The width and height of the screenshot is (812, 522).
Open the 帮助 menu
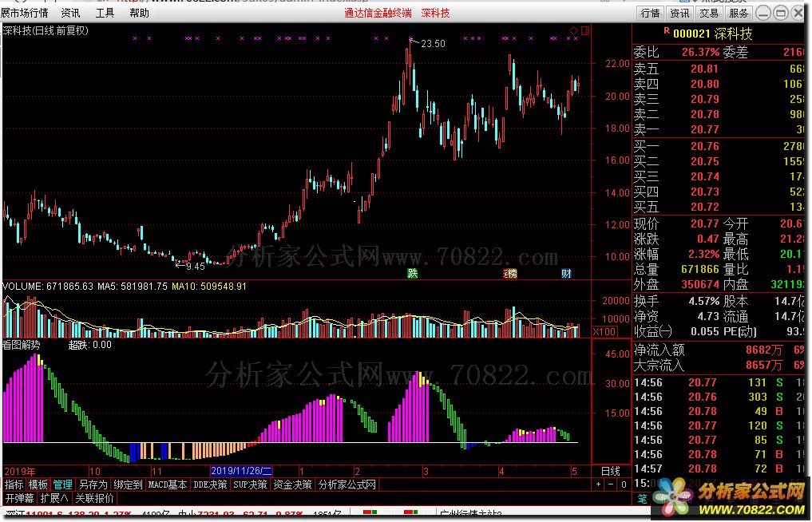pos(139,13)
